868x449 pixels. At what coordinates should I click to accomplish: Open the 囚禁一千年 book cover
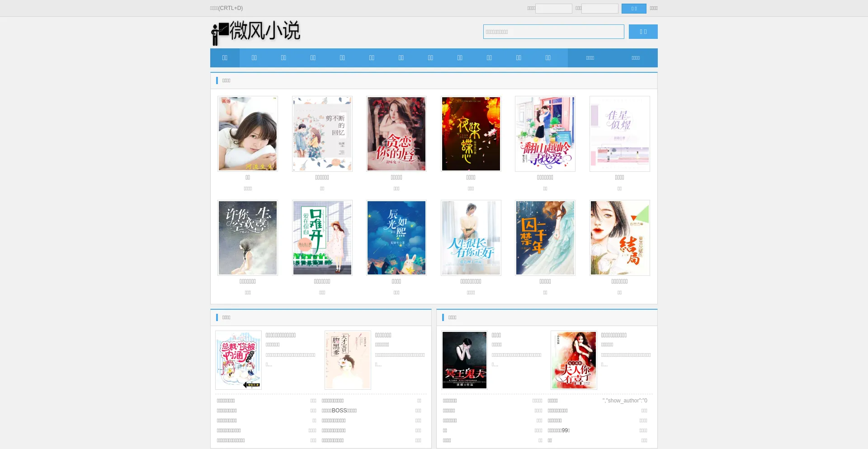click(545, 238)
